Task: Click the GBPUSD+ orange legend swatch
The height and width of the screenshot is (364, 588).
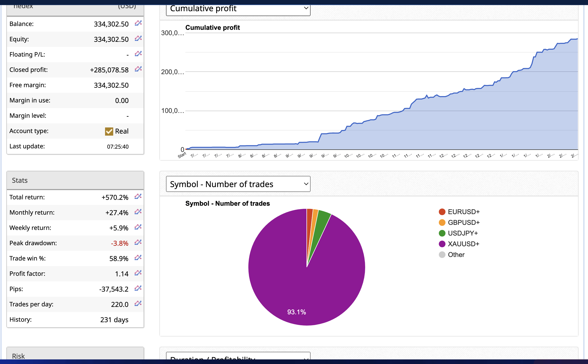Action: pos(442,223)
